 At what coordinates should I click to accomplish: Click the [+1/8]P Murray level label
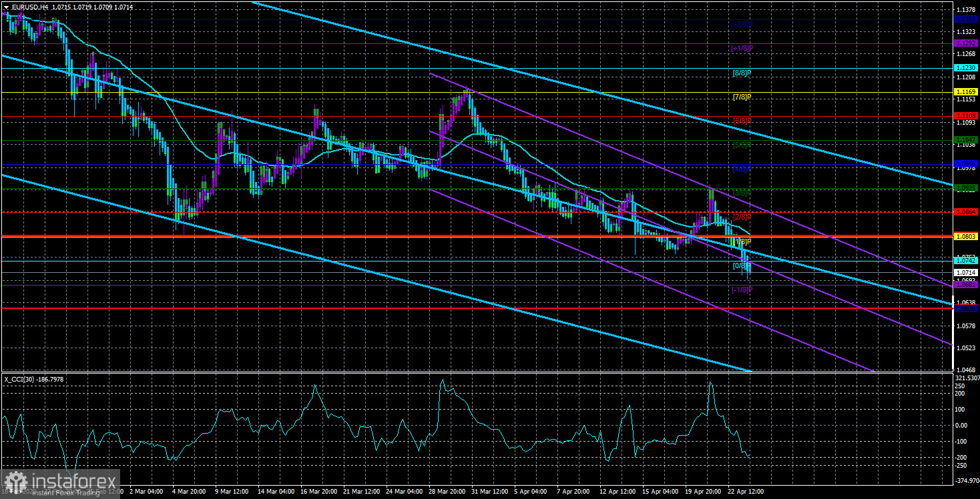[x=742, y=48]
